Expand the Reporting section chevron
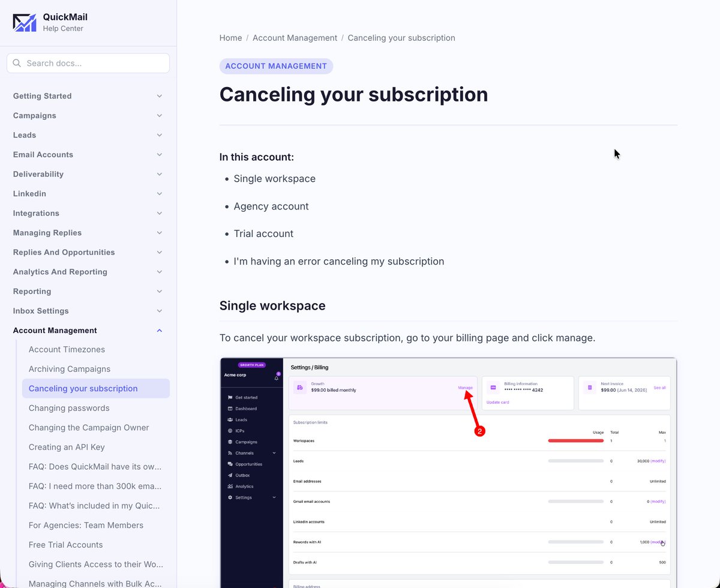The width and height of the screenshot is (720, 588). tap(159, 292)
